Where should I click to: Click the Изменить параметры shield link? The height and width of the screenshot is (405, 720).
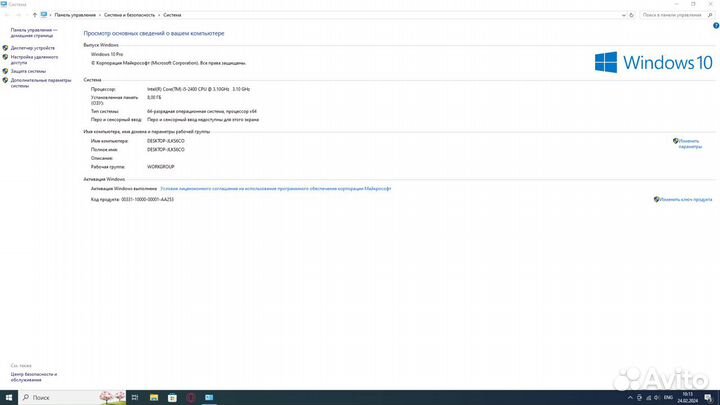(x=689, y=143)
